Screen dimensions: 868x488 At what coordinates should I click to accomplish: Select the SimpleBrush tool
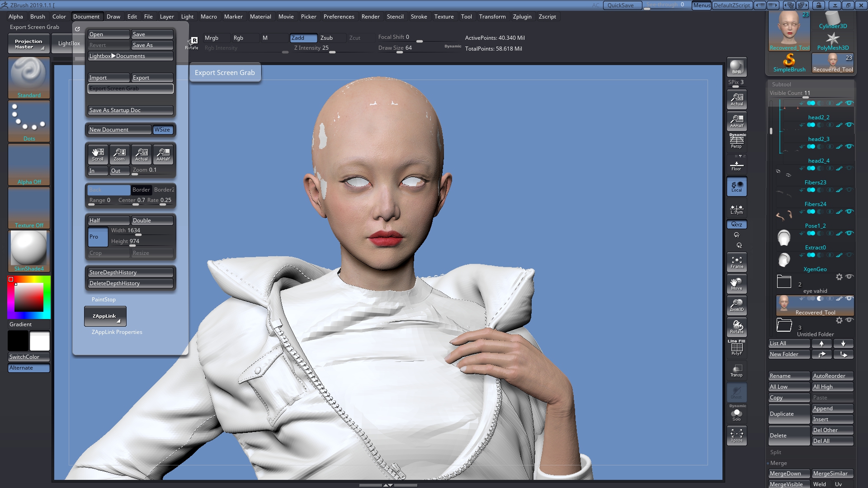tap(789, 63)
